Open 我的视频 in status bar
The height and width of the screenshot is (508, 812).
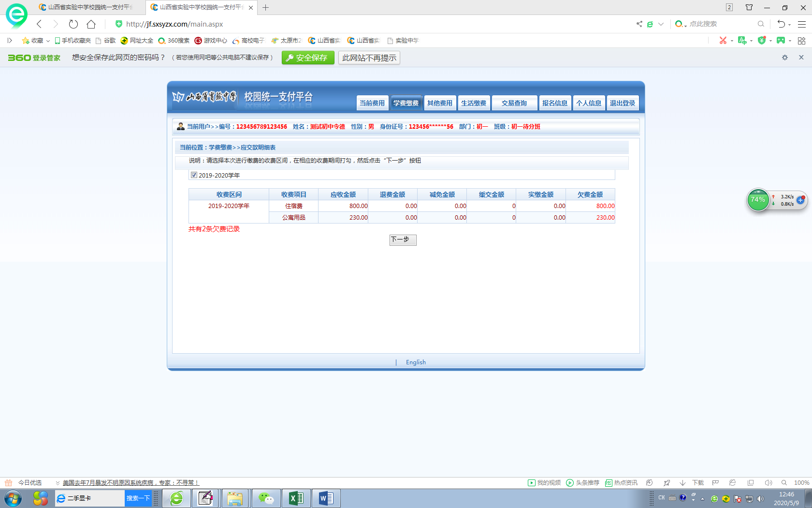pyautogui.click(x=544, y=483)
